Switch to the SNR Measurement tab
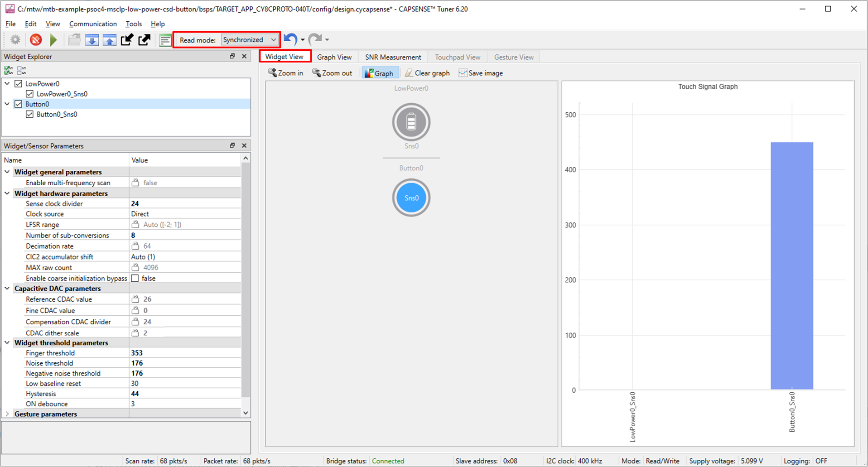868x467 pixels. coord(393,57)
